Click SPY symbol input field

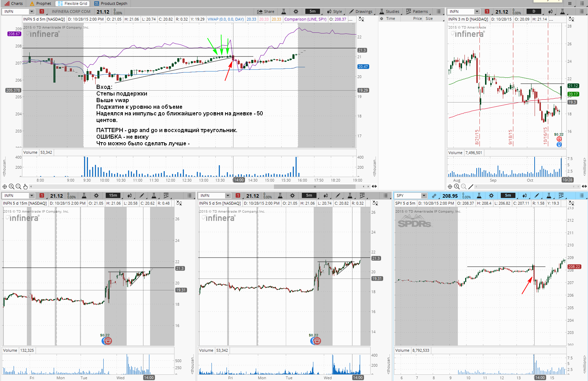[408, 196]
